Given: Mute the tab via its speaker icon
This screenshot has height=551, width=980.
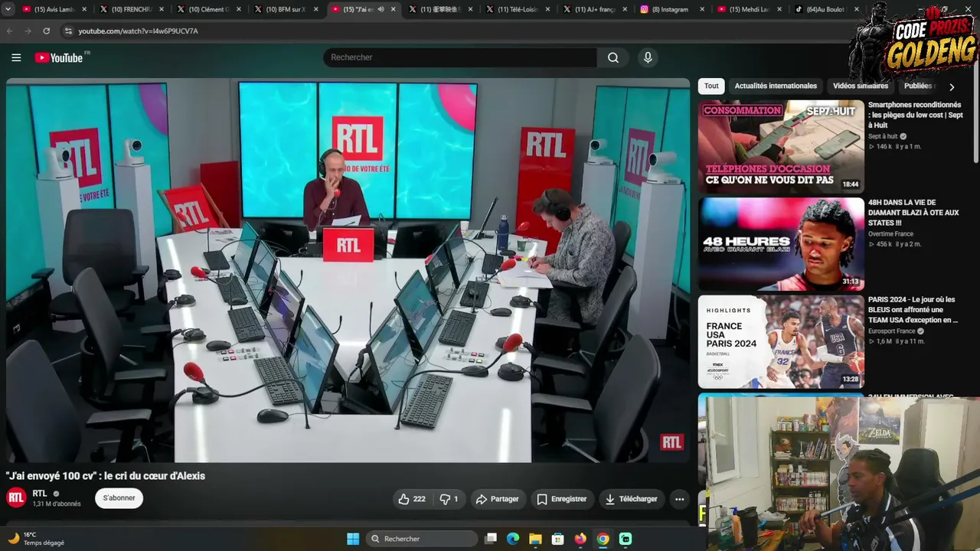Looking at the screenshot, I should tap(381, 9).
